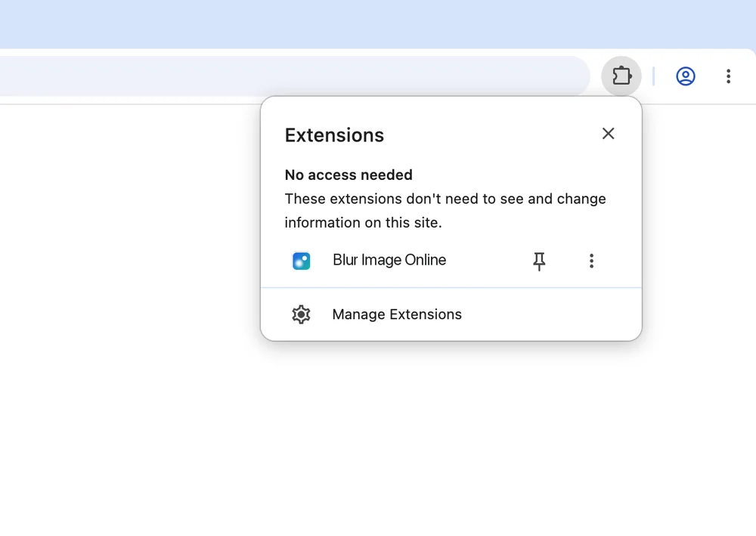Open Chrome's three-dot main menu
The image size is (756, 536).
728,76
